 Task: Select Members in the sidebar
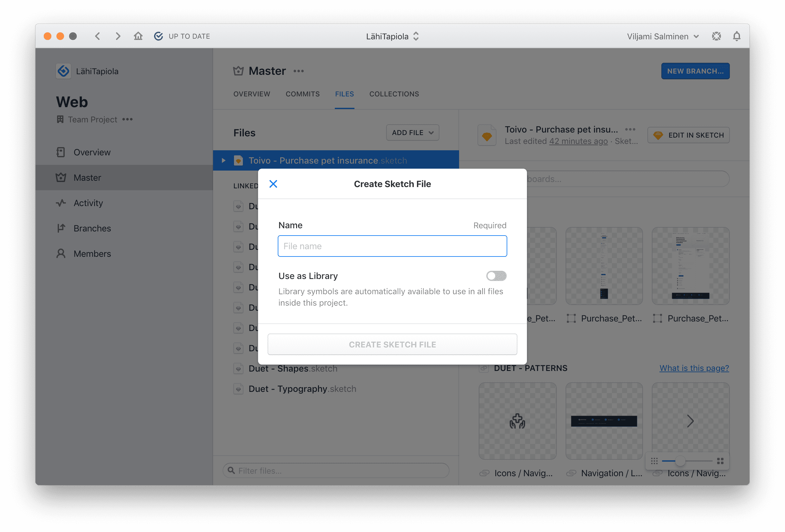point(124,253)
